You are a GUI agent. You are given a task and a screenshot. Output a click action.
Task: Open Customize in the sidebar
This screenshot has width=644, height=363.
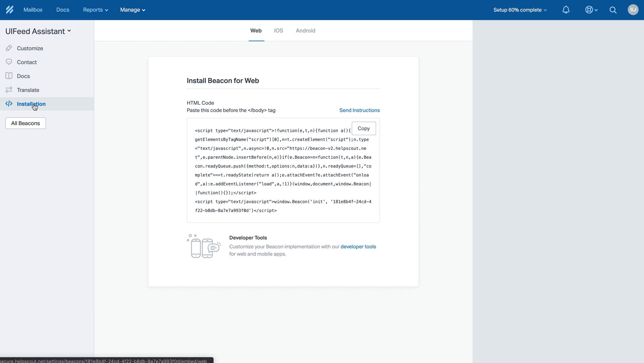pyautogui.click(x=47, y=48)
